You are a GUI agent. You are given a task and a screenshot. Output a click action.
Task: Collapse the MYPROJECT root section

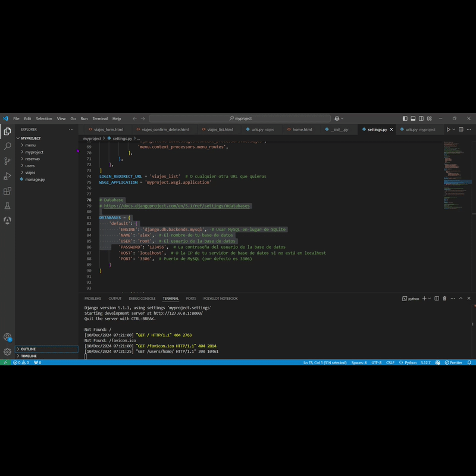pos(31,138)
